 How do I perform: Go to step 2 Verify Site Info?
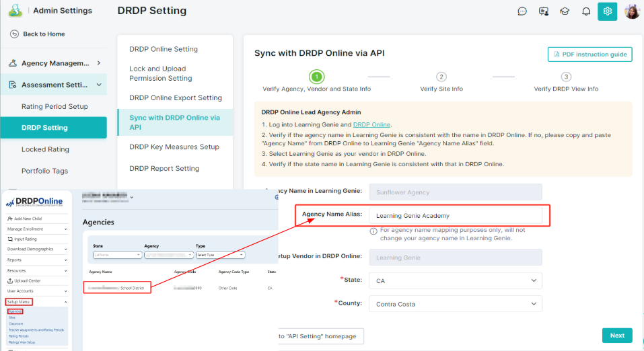(441, 77)
